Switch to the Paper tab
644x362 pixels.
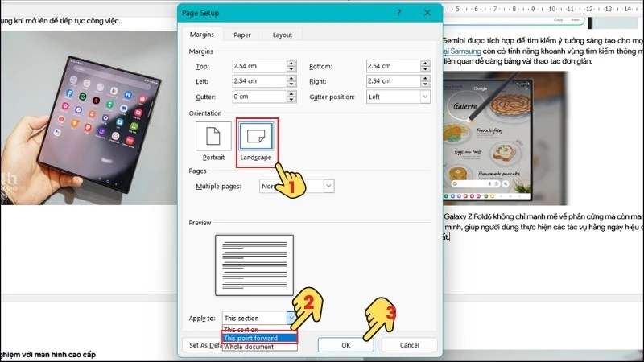(242, 35)
